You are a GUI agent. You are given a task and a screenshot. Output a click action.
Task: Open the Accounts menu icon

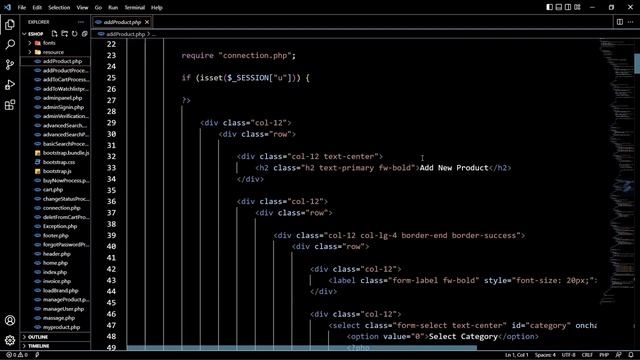tap(10, 320)
